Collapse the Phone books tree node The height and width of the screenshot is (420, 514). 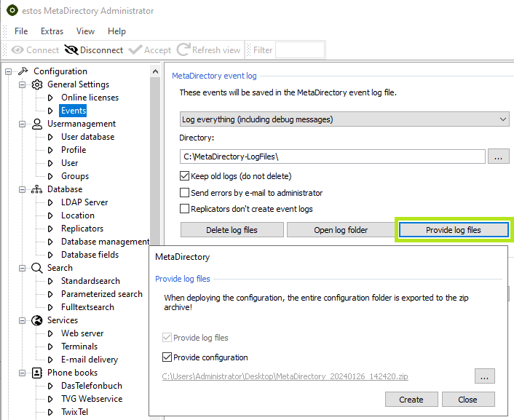coord(23,373)
